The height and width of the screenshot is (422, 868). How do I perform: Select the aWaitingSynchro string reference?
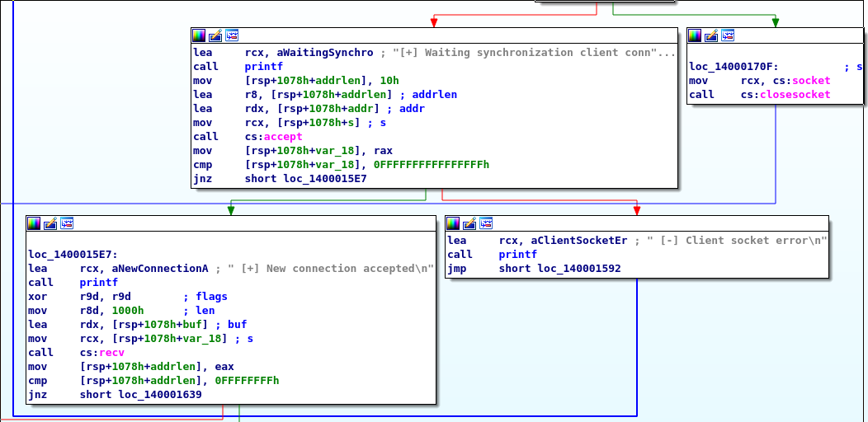(327, 53)
